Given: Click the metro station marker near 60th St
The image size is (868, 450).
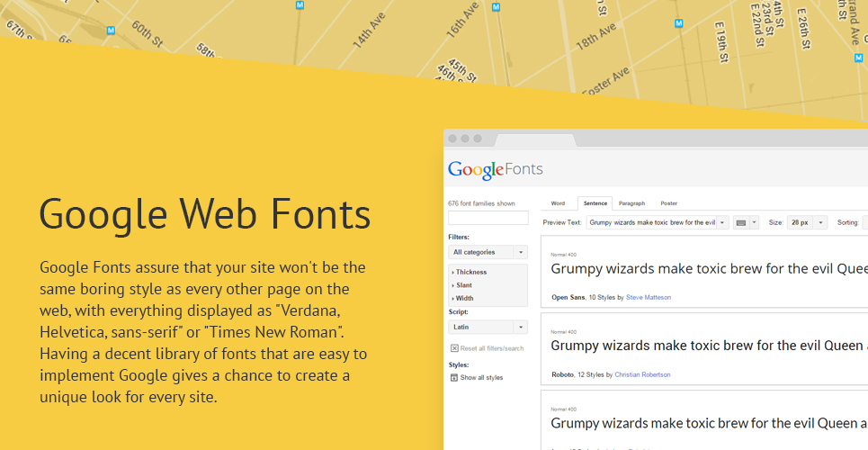Looking at the screenshot, I should point(111,31).
